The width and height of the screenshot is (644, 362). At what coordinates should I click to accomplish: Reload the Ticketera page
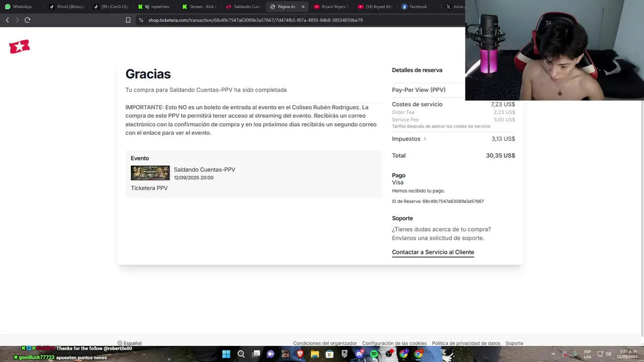coord(27,20)
